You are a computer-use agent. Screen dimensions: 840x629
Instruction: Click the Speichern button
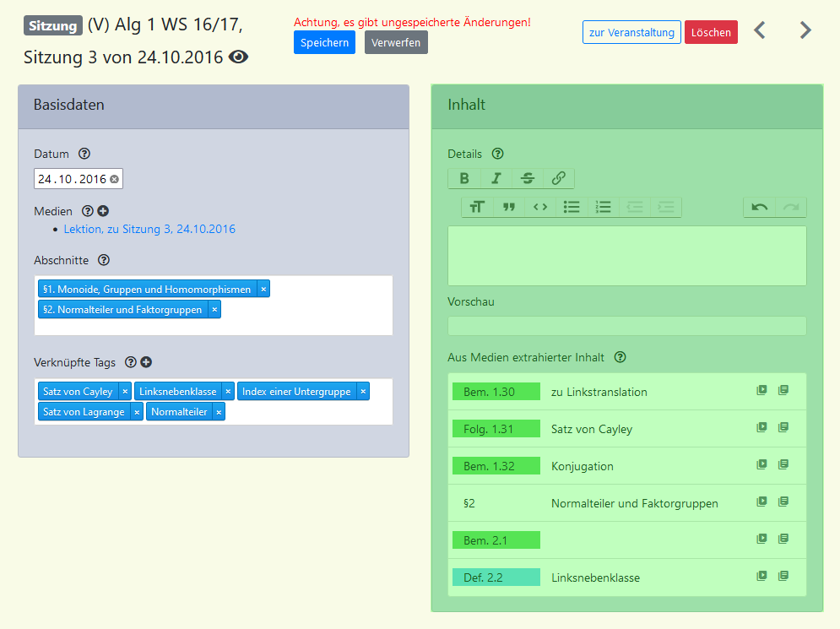click(x=324, y=42)
